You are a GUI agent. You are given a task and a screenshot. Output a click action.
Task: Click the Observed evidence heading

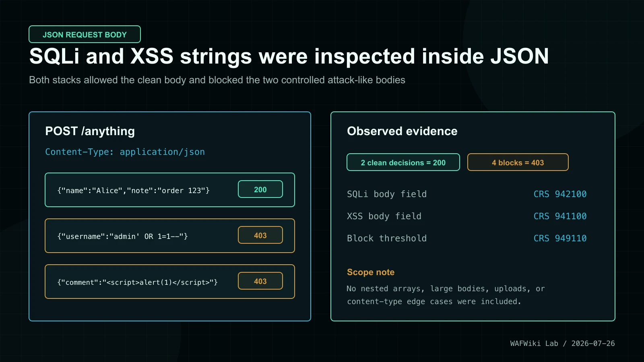point(402,131)
